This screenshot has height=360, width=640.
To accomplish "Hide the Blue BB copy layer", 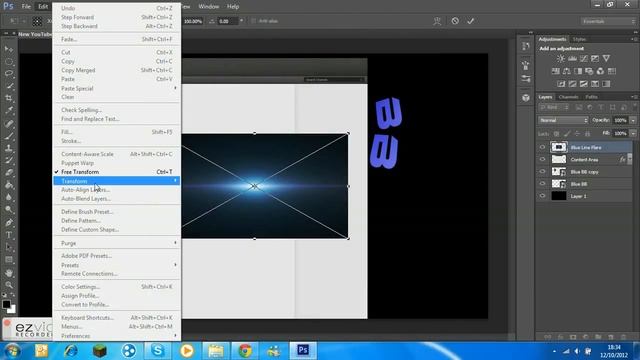I will [x=542, y=172].
